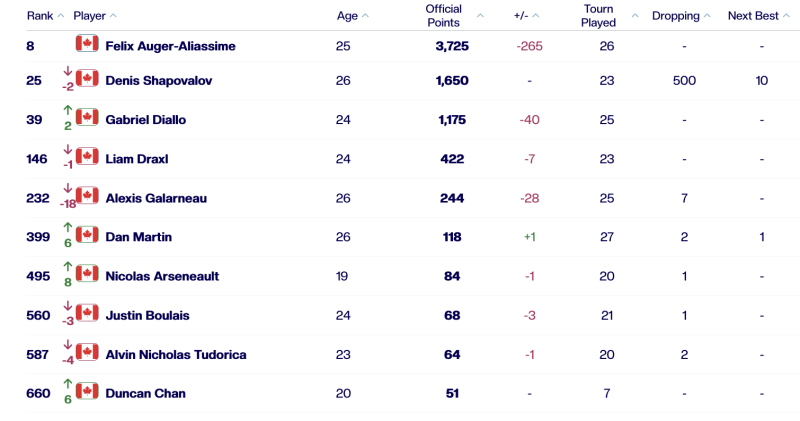This screenshot has height=421, width=800.
Task: Click Denis Shapovalov's 1,650 official points
Action: pyautogui.click(x=452, y=80)
